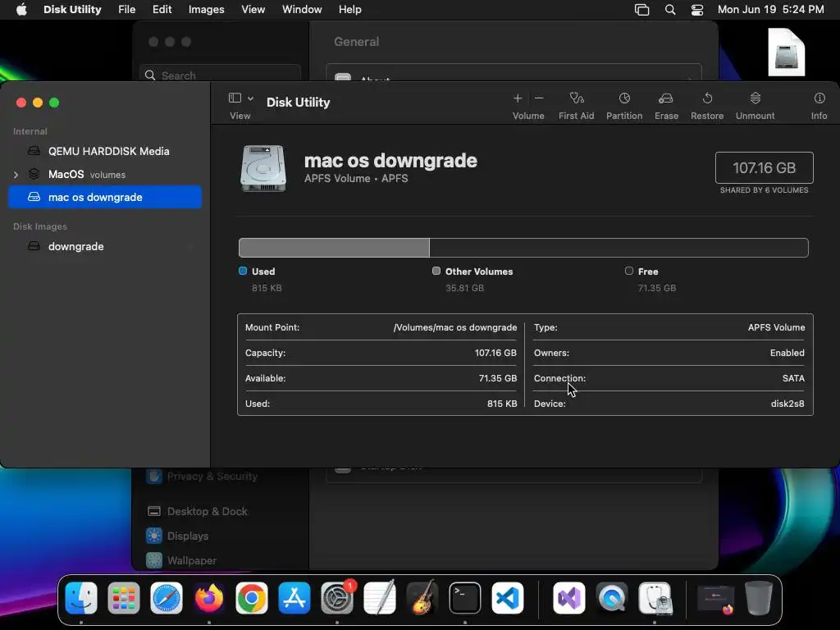Click the Erase toolbar icon
This screenshot has height=630, width=840.
666,98
